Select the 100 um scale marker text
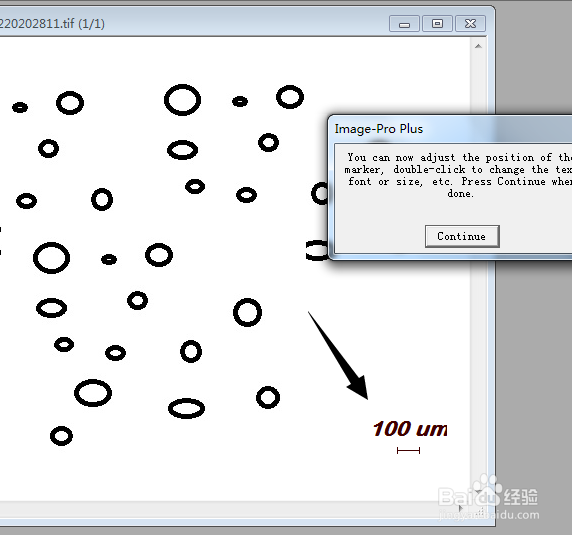Image resolution: width=572 pixels, height=535 pixels. coord(410,429)
